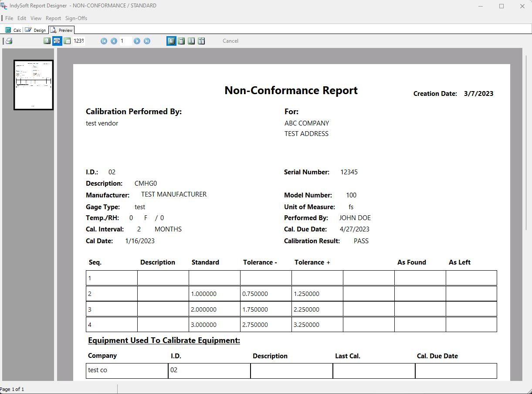Go to the first page
This screenshot has width=532, height=394.
(104, 41)
